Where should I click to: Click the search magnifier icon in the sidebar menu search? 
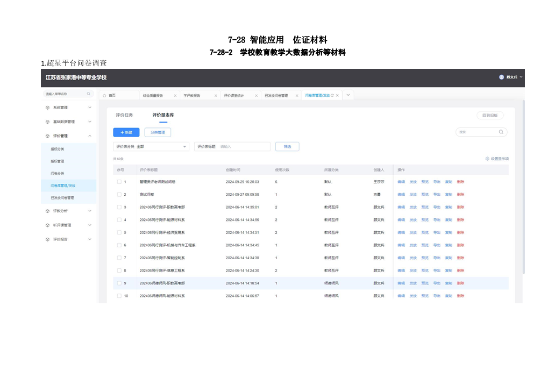pos(89,94)
